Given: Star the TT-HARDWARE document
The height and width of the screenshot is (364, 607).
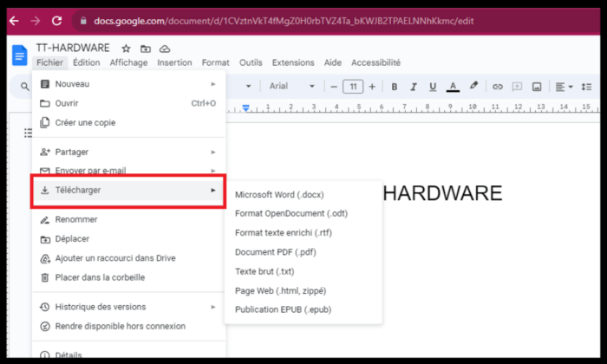Looking at the screenshot, I should [126, 49].
